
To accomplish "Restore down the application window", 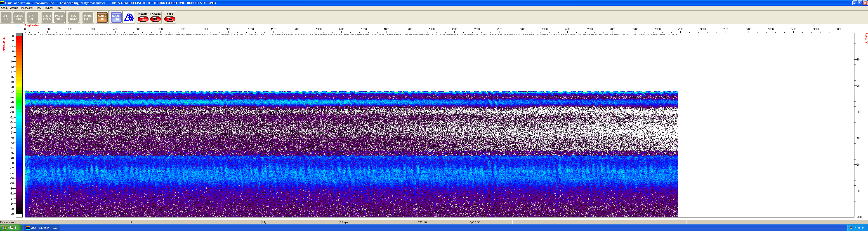I will (x=860, y=3).
